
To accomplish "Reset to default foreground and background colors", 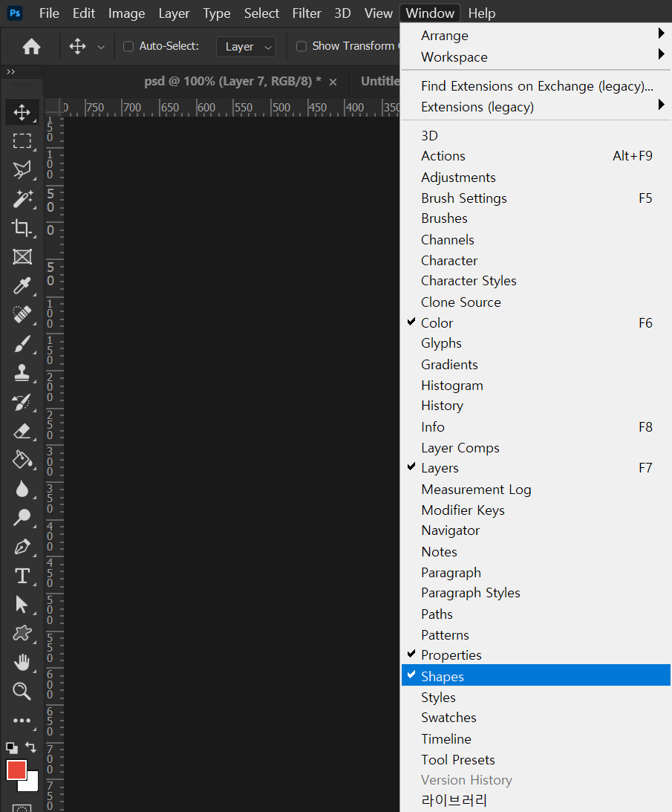I will click(x=11, y=748).
